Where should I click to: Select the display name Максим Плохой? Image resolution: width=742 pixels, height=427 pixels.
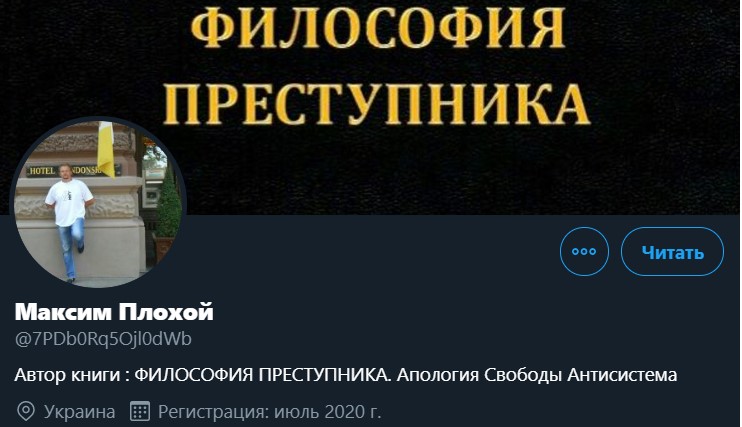click(114, 312)
